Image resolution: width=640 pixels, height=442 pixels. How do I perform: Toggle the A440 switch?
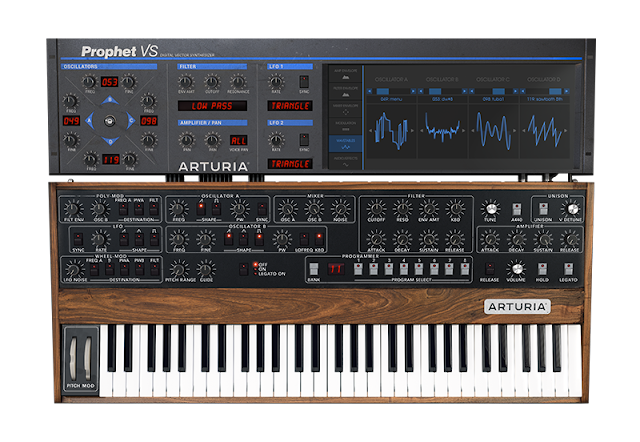click(x=517, y=209)
